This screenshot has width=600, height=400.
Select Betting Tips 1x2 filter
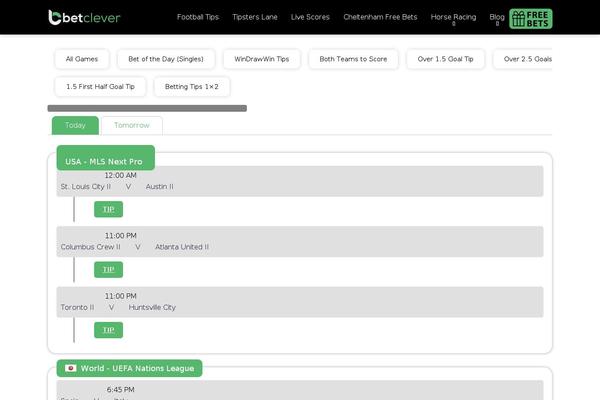[192, 87]
